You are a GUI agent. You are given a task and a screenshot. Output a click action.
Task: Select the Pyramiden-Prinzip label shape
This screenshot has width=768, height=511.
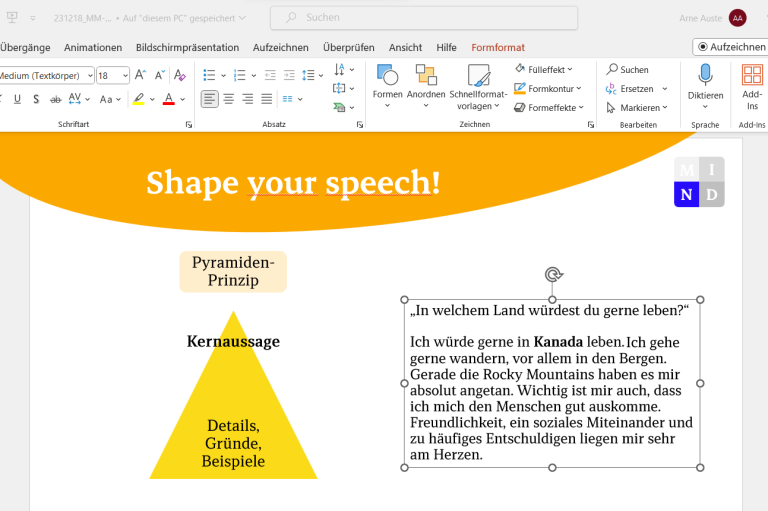[233, 271]
